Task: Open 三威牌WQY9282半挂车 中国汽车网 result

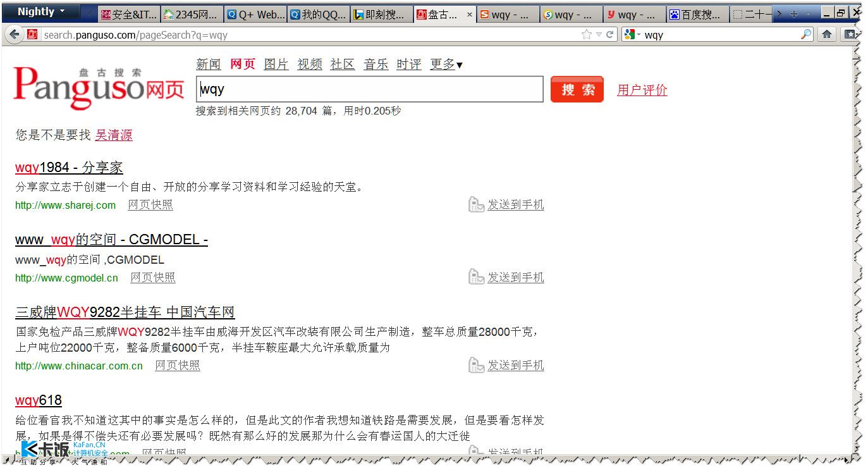Action: click(125, 312)
